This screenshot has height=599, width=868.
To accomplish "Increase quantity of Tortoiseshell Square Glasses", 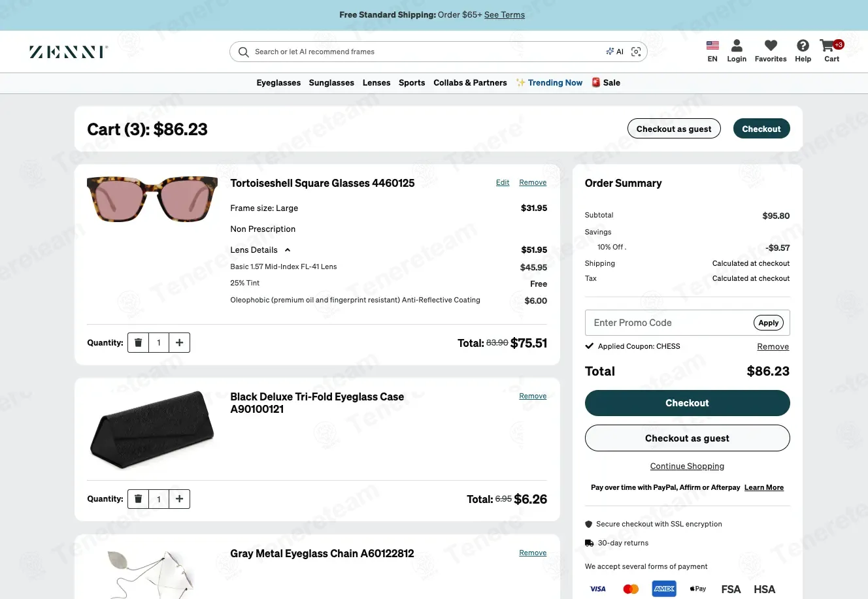I will click(x=179, y=342).
